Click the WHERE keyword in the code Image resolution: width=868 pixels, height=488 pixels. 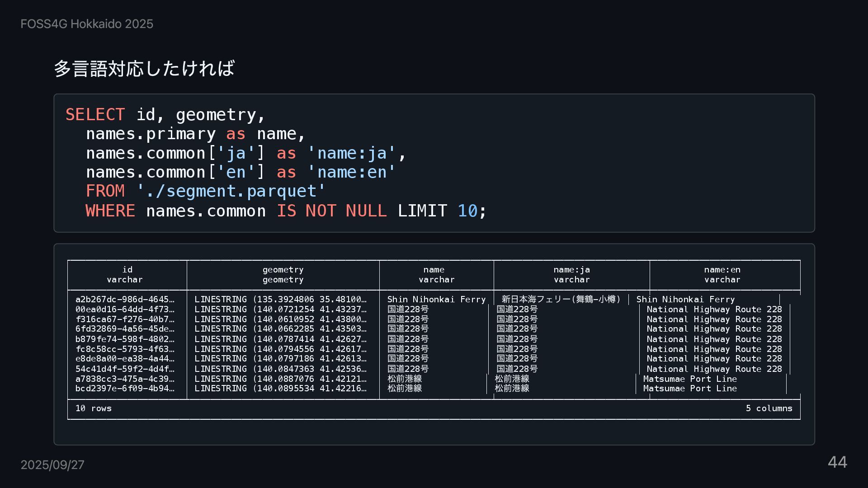[110, 211]
